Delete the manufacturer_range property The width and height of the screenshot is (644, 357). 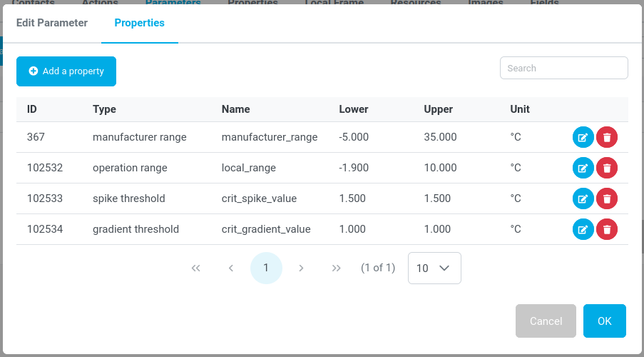pyautogui.click(x=607, y=137)
